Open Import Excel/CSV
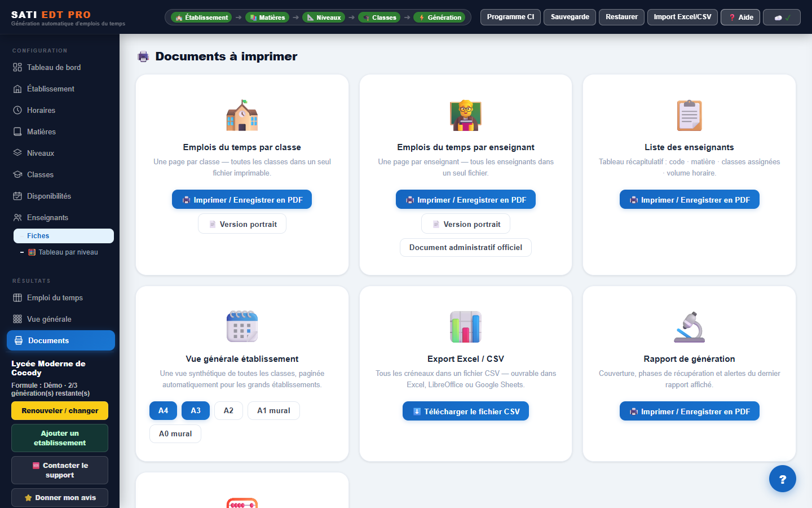This screenshot has height=508, width=812. coord(682,17)
